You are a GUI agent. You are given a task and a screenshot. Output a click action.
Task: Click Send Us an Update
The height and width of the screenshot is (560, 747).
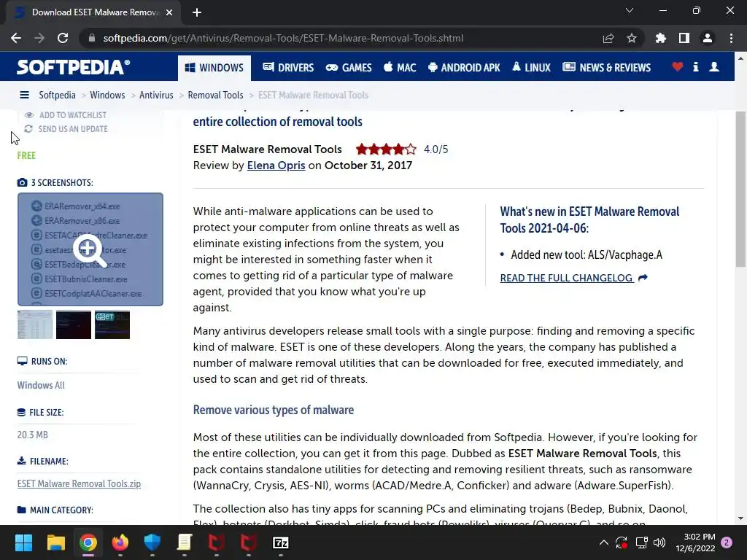(x=66, y=128)
